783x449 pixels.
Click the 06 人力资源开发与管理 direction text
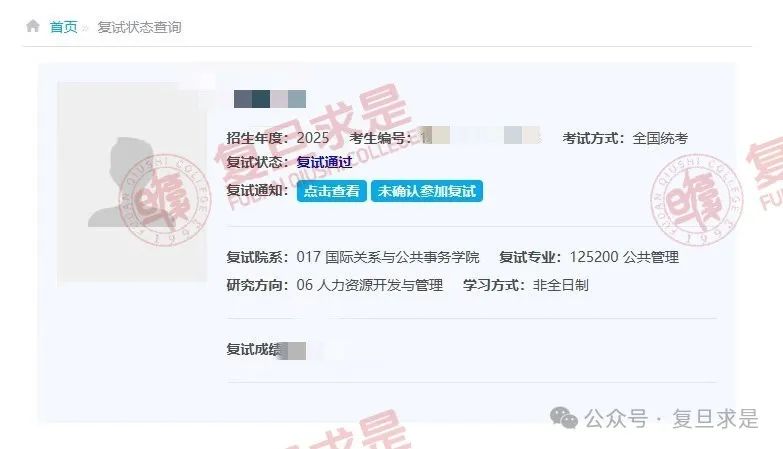(x=370, y=285)
